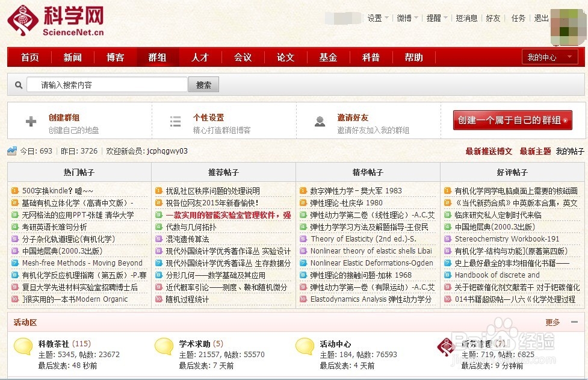The height and width of the screenshot is (380, 588).
Task: Switch to the 论文 navigation tab
Action: (x=285, y=57)
